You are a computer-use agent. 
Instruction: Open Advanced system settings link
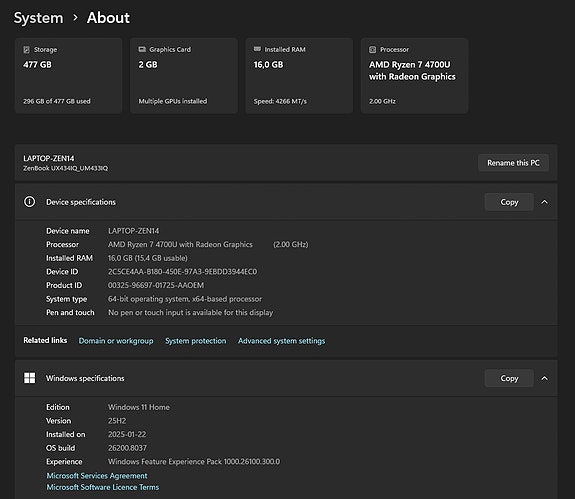[281, 341]
